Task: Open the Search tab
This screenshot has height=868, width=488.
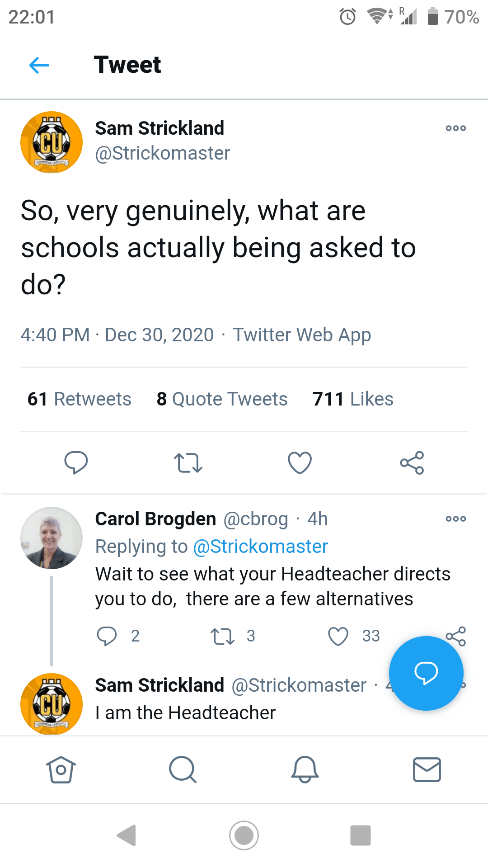Action: pyautogui.click(x=183, y=769)
